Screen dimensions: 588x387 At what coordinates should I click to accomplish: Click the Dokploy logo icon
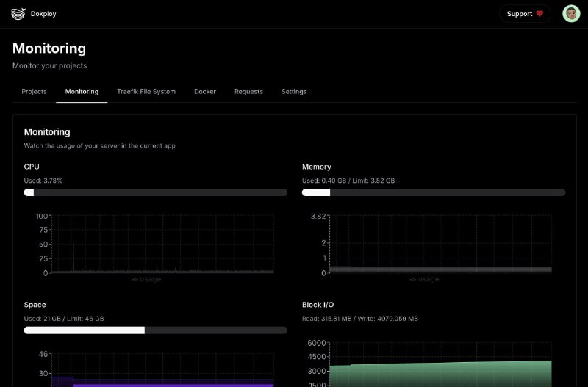(18, 13)
